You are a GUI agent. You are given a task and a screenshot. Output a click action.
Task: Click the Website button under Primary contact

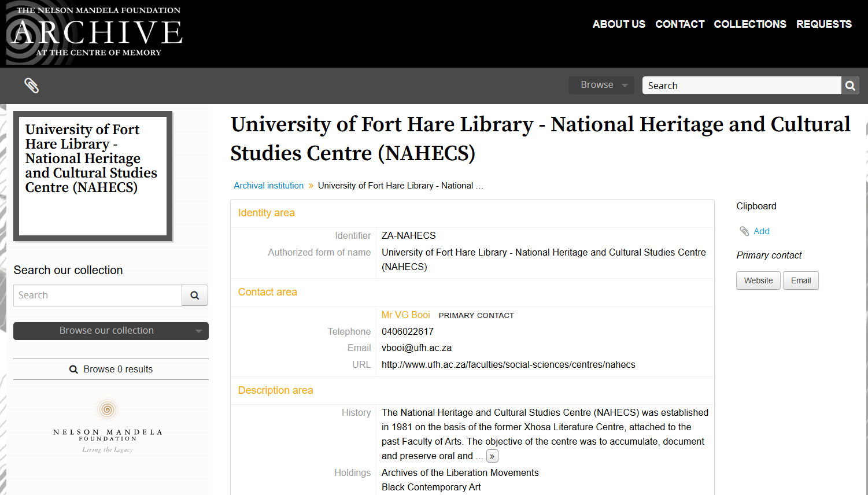coord(758,280)
